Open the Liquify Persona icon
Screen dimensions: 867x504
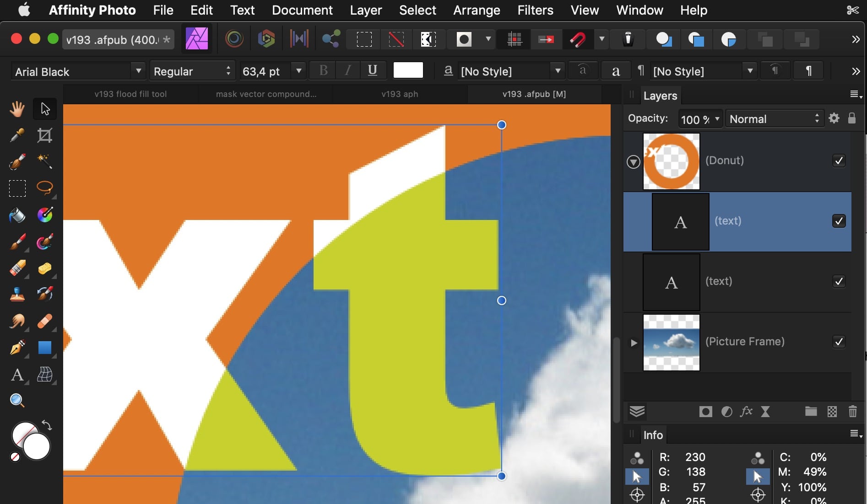[234, 39]
